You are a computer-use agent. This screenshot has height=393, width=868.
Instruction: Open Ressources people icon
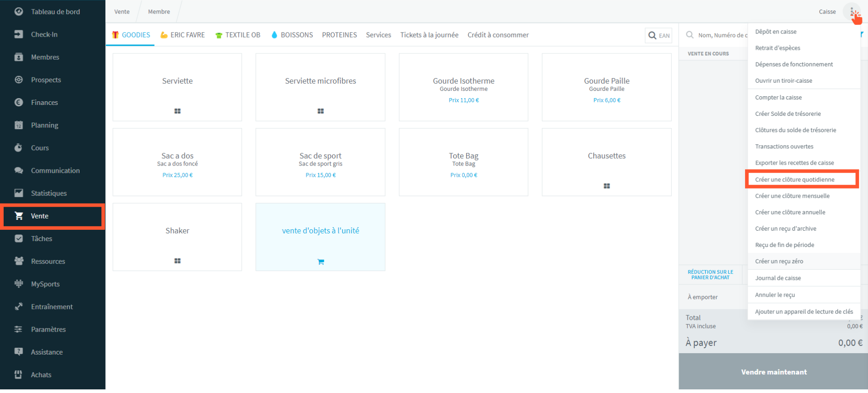pos(19,261)
